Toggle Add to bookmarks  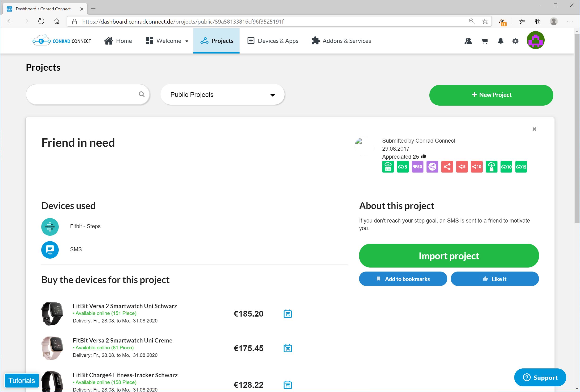(x=403, y=279)
